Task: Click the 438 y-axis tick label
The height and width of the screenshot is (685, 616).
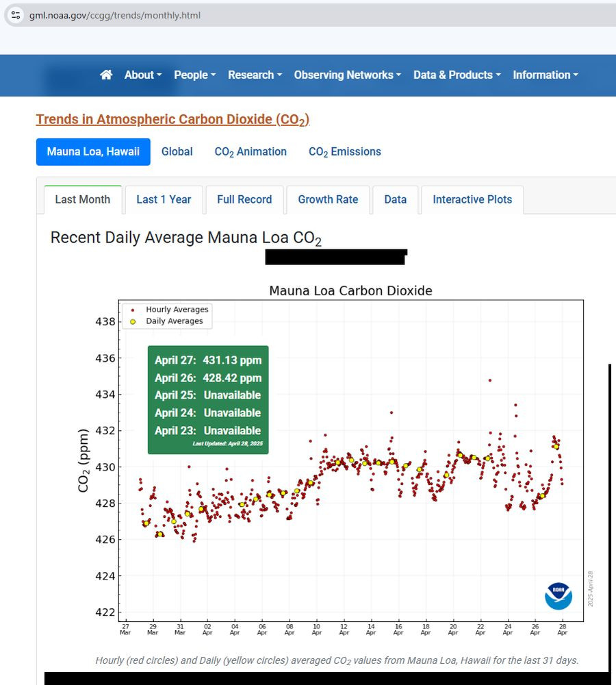Action: tap(105, 321)
